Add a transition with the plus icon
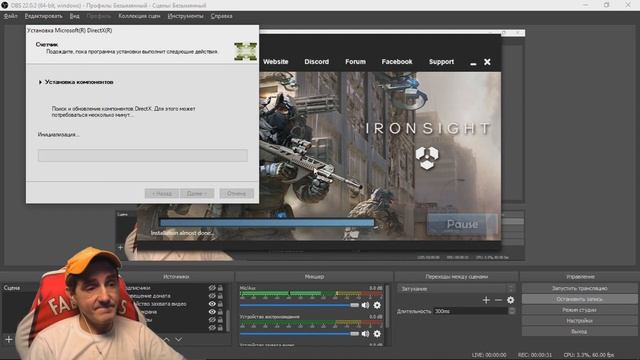The image size is (640, 360). click(486, 300)
